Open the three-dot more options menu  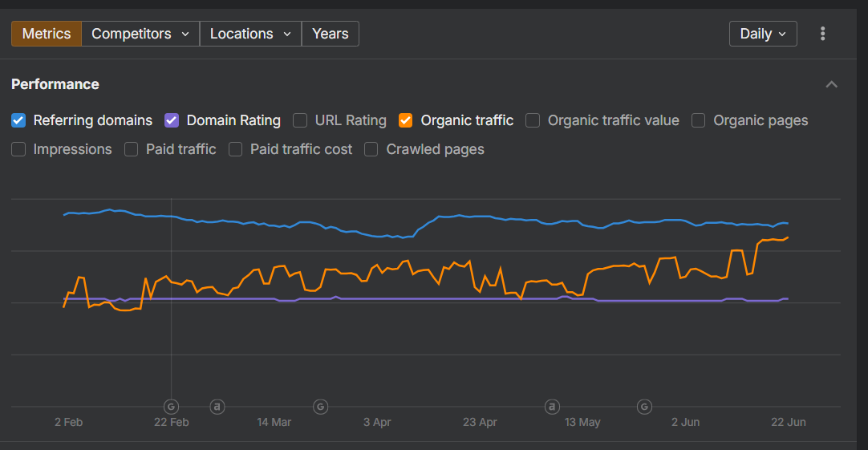pos(822,34)
